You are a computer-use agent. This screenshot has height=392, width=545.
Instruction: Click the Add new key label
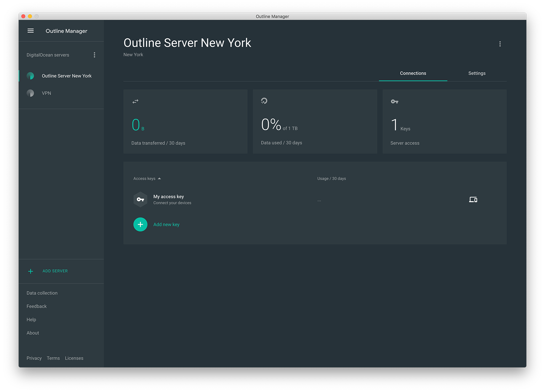tap(166, 224)
